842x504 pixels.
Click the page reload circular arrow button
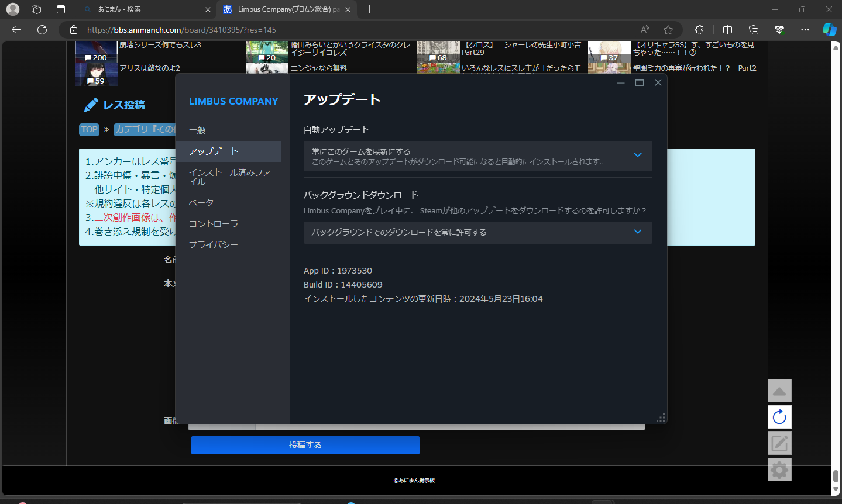779,417
